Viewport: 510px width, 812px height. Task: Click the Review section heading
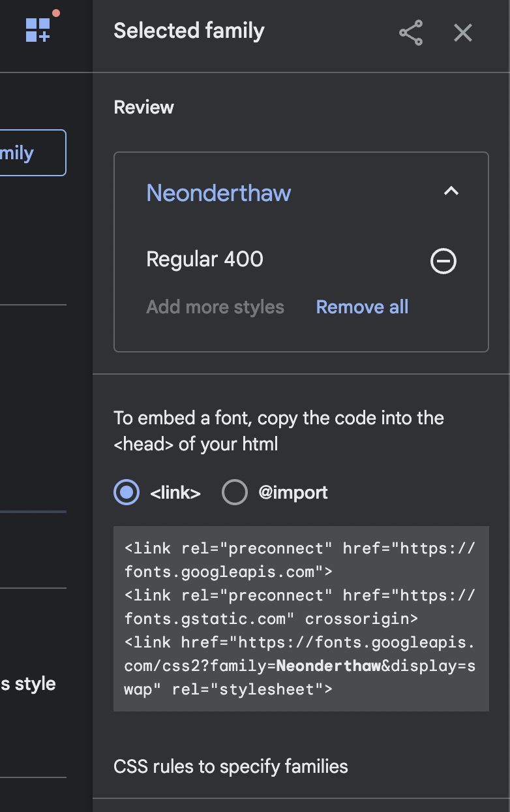point(144,108)
